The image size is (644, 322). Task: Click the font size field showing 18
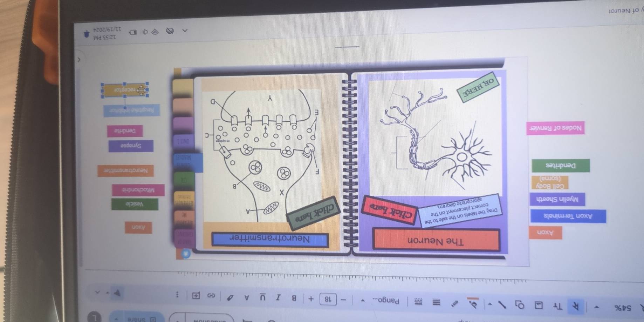pos(328,299)
